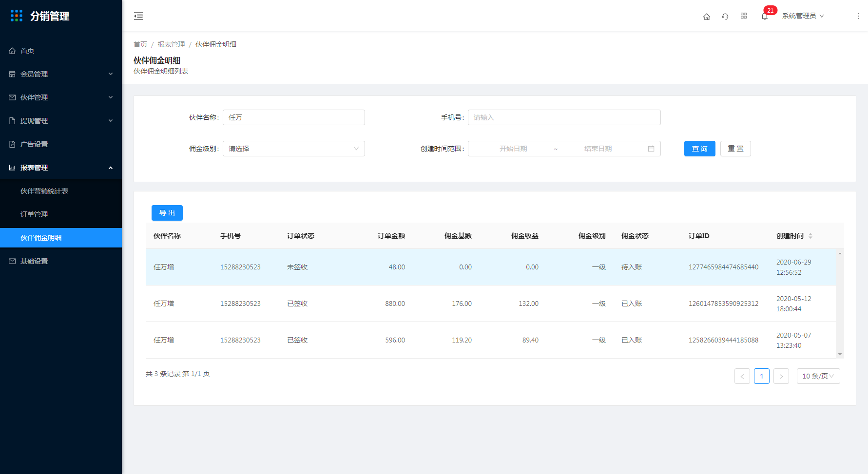Screen dimensions: 868x474
Task: Open the headset support icon
Action: point(725,17)
